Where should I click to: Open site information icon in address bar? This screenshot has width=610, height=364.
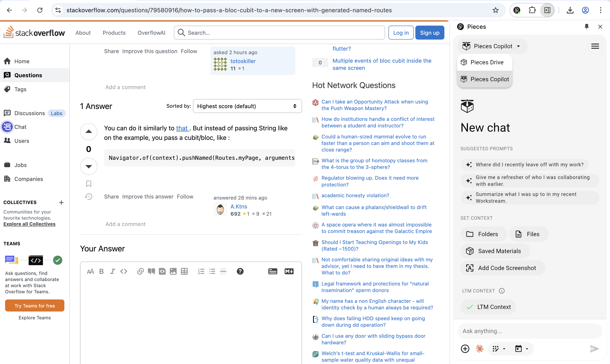pyautogui.click(x=58, y=10)
